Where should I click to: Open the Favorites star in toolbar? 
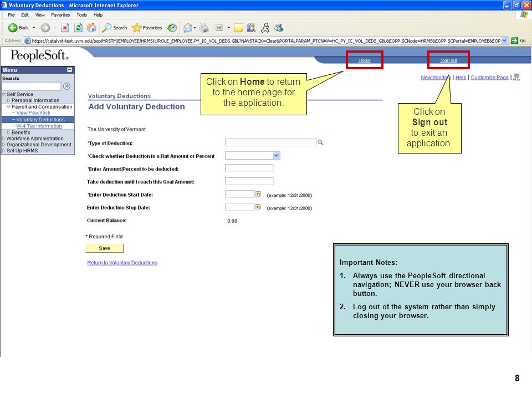point(147,28)
